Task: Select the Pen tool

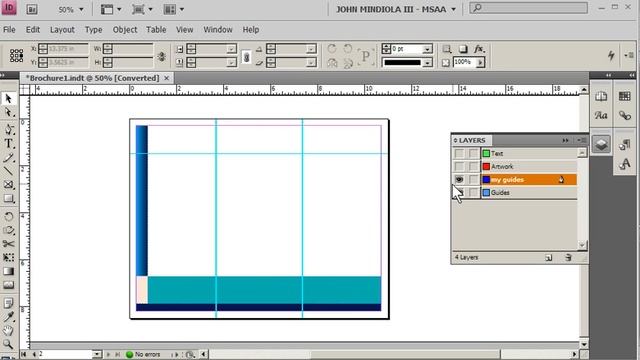Action: coord(9,129)
